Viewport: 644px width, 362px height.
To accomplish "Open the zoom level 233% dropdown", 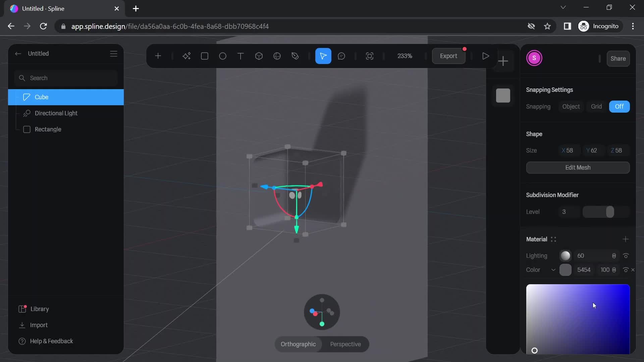I will tap(405, 56).
